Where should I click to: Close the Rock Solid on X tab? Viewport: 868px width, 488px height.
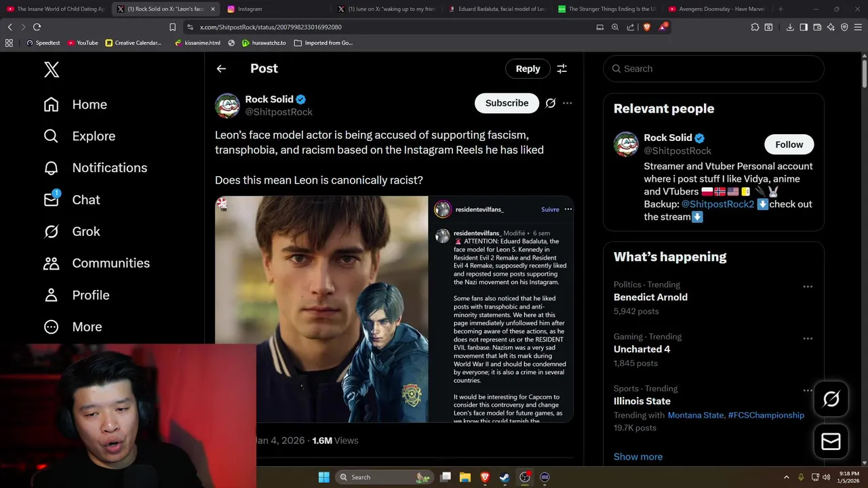click(x=213, y=9)
